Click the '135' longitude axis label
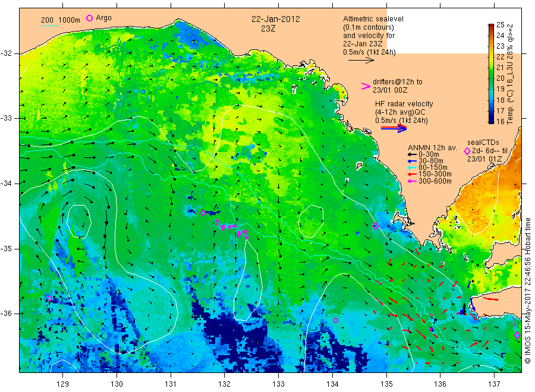 (386, 384)
